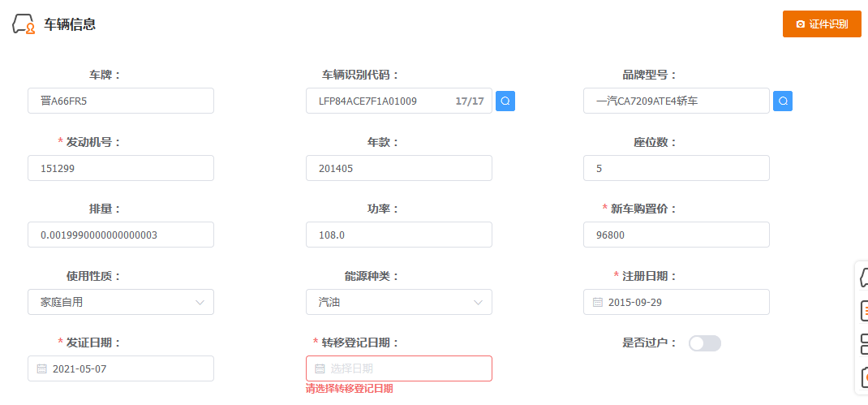
Task: Click the 座位数 input showing 5
Action: click(x=676, y=168)
